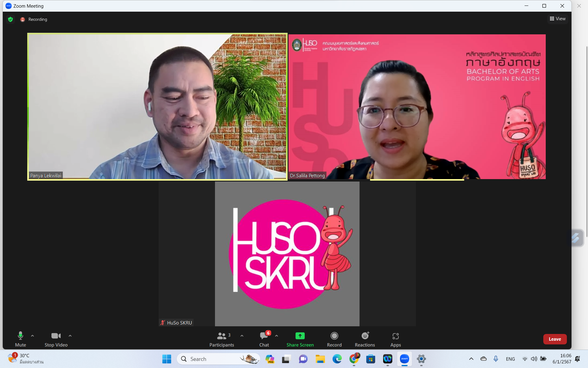Open clock and calendar 16:06

tap(562, 359)
